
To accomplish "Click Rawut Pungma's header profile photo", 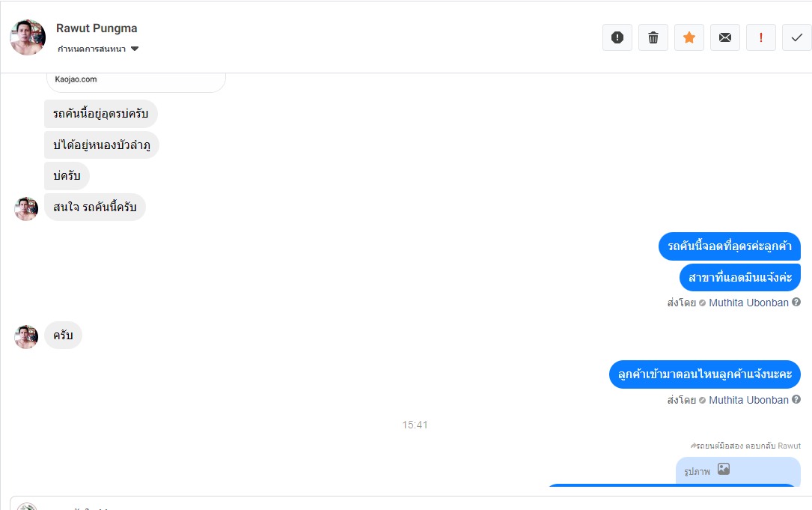I will tap(28, 37).
